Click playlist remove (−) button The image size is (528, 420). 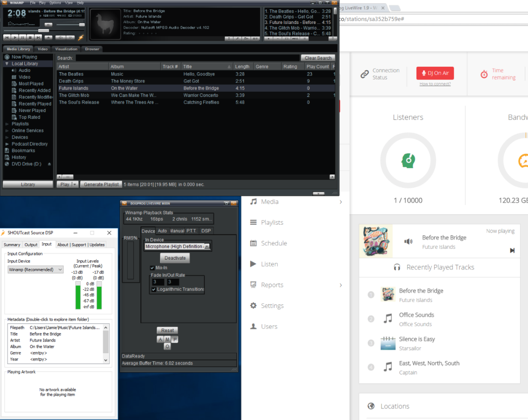[x=277, y=39]
